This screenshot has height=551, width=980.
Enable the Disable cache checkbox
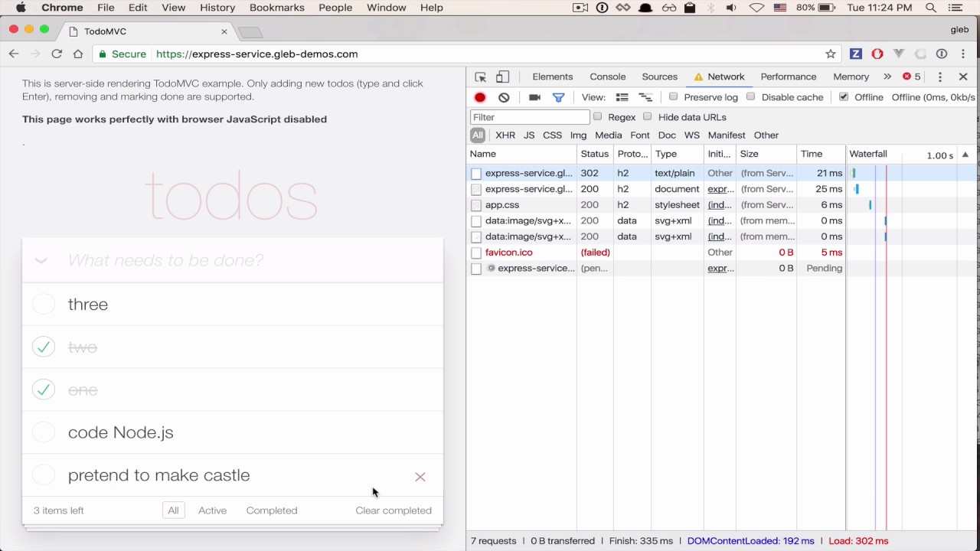pos(750,97)
